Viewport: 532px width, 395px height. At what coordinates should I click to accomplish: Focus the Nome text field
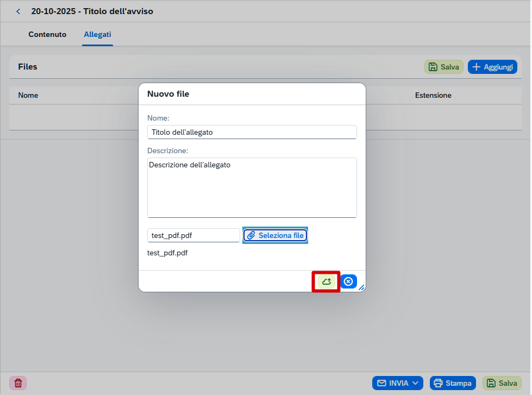252,132
